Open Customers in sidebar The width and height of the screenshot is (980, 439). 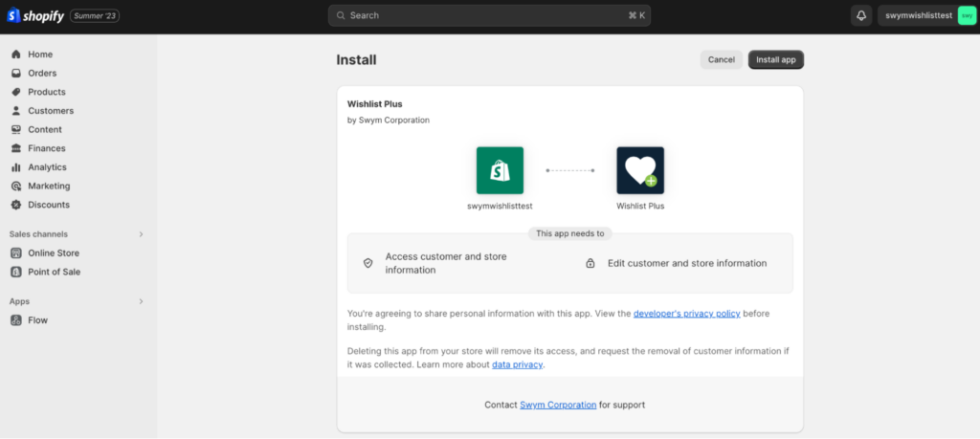(x=51, y=111)
